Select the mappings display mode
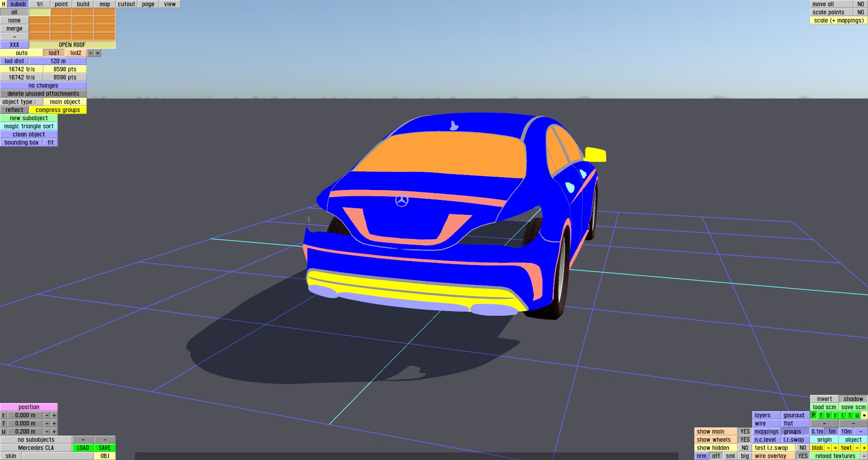Image resolution: width=868 pixels, height=460 pixels. pos(767,432)
